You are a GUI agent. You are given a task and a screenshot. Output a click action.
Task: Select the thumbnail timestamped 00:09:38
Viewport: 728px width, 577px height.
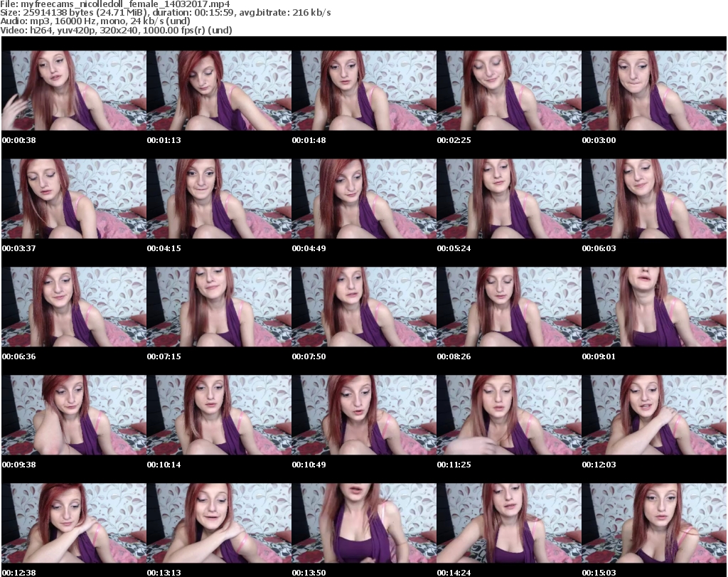click(x=74, y=415)
